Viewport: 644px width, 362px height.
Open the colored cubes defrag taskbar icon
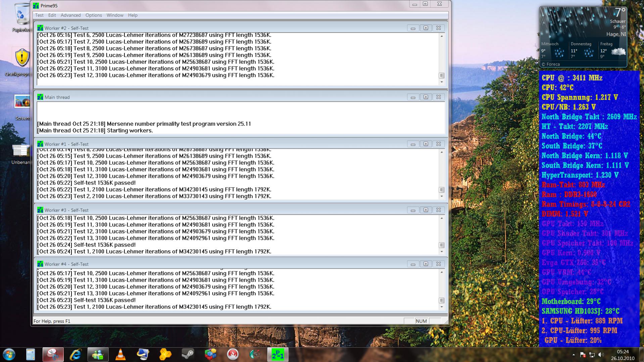[210, 355]
